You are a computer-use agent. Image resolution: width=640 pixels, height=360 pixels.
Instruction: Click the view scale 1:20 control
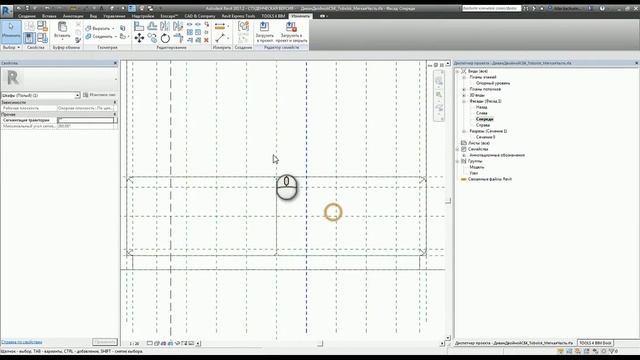[134, 344]
